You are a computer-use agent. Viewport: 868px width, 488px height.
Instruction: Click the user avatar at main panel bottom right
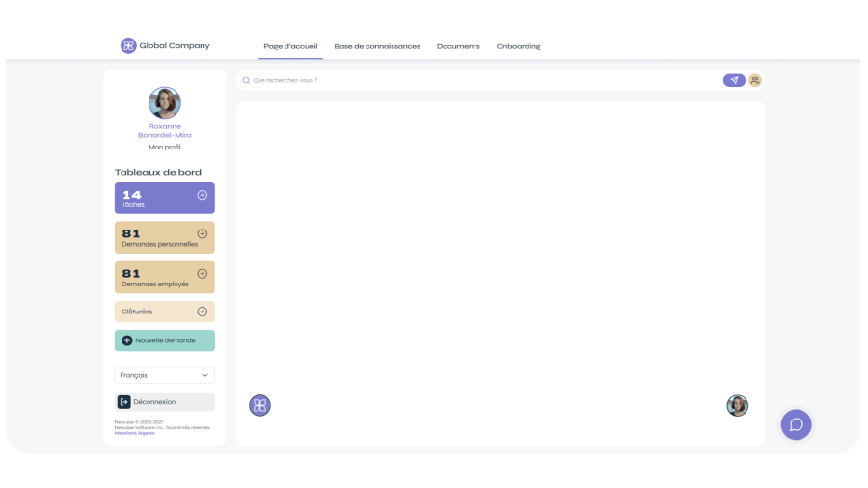click(x=738, y=406)
